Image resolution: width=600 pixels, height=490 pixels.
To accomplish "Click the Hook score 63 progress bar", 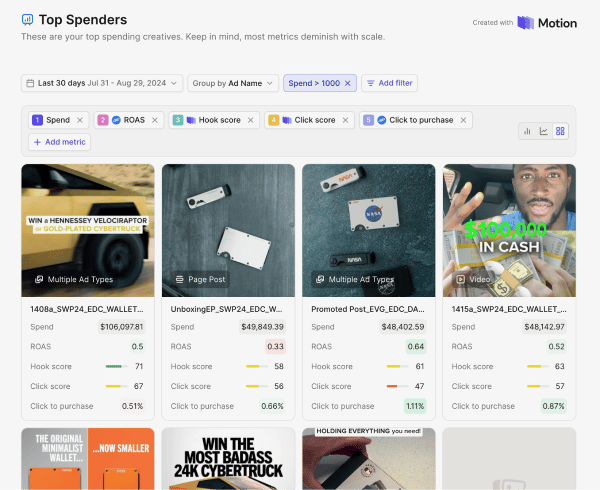I will tap(538, 366).
